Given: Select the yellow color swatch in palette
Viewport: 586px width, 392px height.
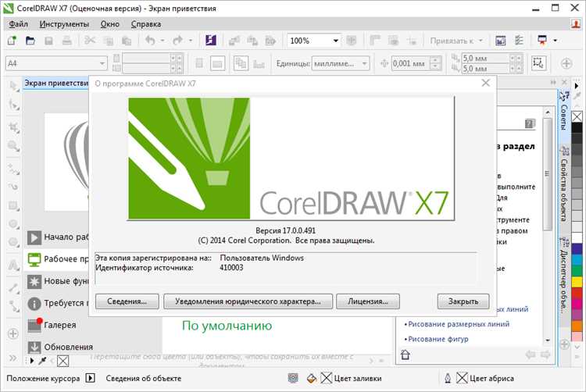Looking at the screenshot, I should [x=577, y=282].
